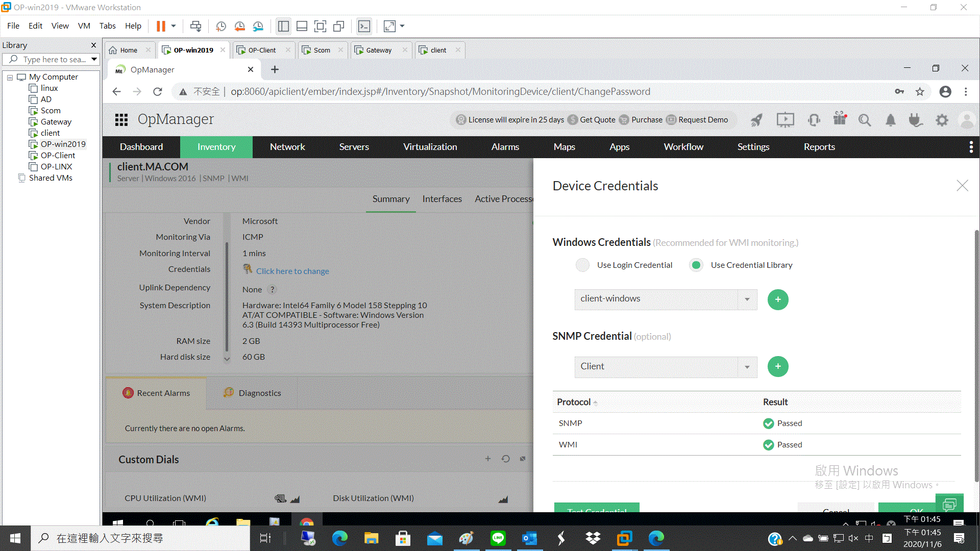The image size is (980, 551).
Task: Click the green plus beside client-windows credential
Action: [778, 299]
